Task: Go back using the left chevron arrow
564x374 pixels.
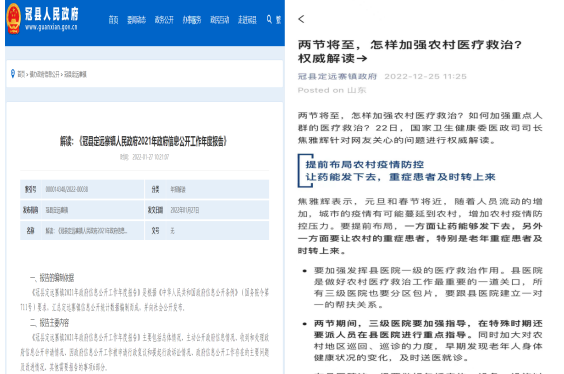Action: pyautogui.click(x=301, y=19)
